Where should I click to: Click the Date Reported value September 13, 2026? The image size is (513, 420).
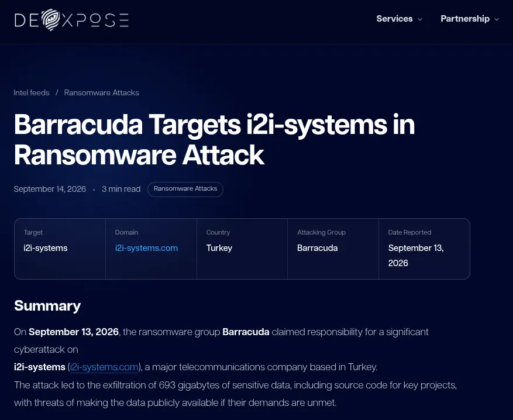tap(416, 256)
